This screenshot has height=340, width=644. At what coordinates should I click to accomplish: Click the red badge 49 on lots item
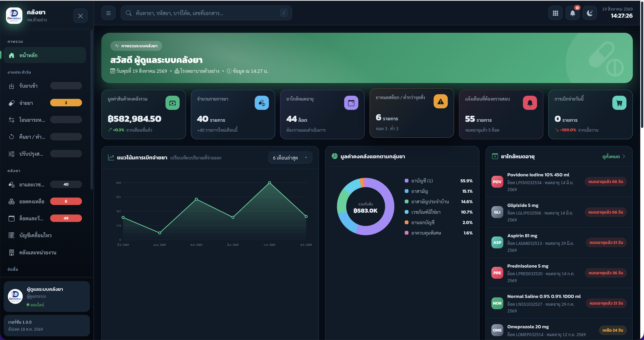pos(66,218)
